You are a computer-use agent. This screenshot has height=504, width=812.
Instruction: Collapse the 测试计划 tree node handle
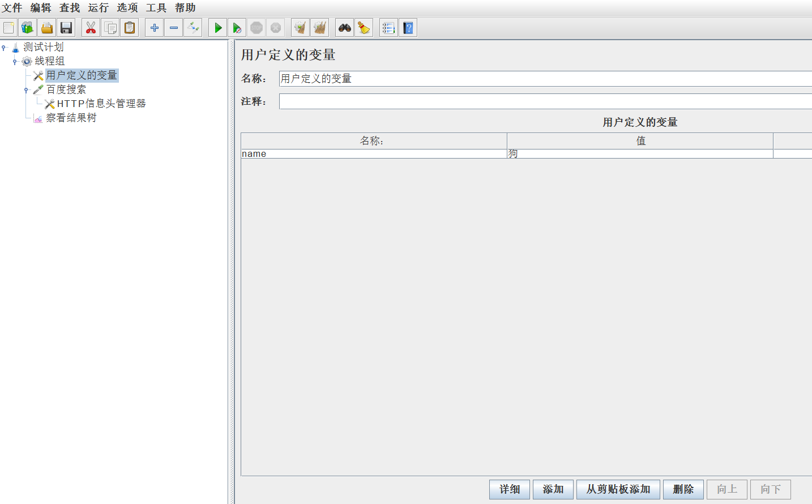pos(4,48)
